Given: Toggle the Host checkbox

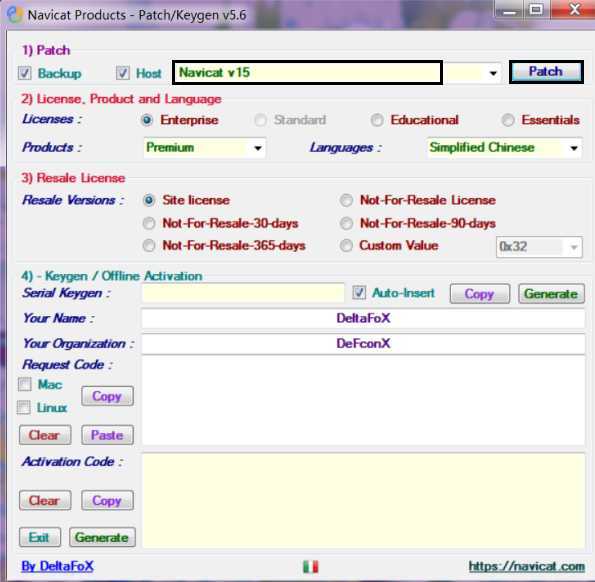Looking at the screenshot, I should pyautogui.click(x=123, y=73).
